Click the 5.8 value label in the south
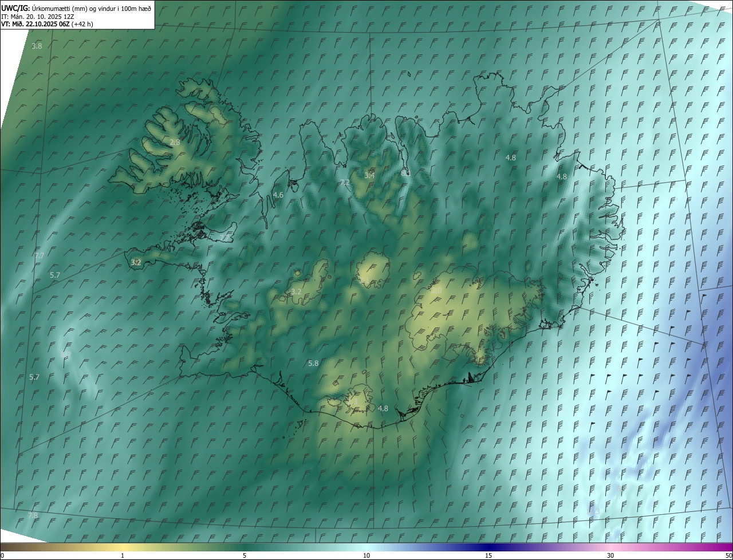The width and height of the screenshot is (733, 560). click(313, 364)
